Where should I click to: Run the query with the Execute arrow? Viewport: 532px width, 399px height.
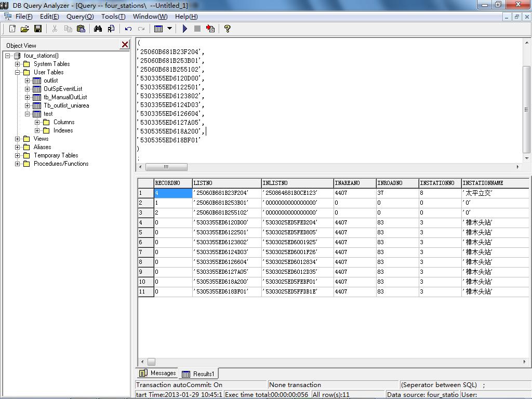point(184,29)
